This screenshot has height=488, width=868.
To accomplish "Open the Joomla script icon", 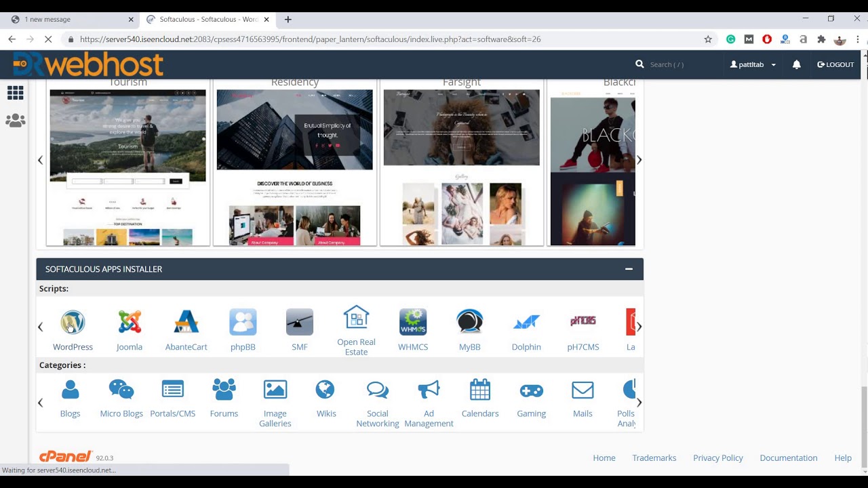I will point(130,322).
